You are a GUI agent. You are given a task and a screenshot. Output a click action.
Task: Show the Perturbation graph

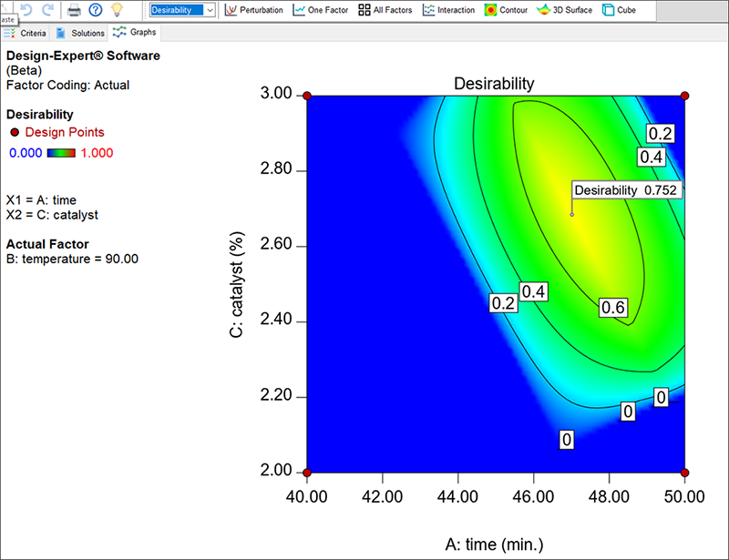click(255, 10)
